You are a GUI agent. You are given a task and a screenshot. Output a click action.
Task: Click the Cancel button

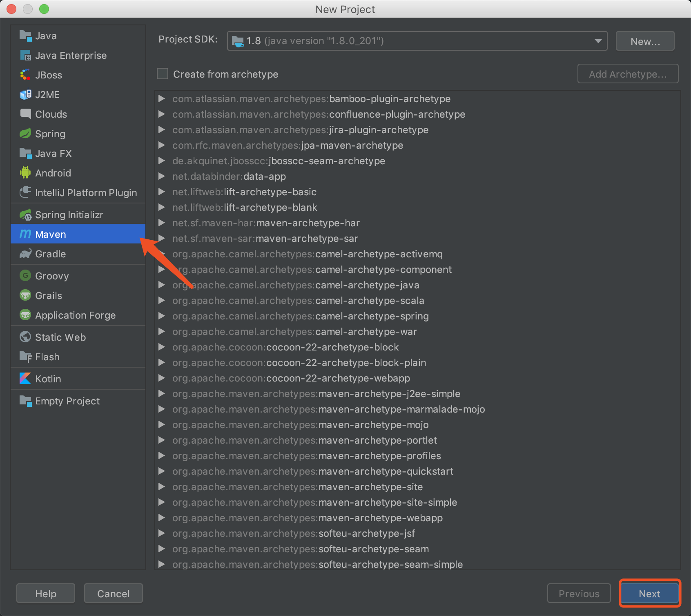click(114, 593)
